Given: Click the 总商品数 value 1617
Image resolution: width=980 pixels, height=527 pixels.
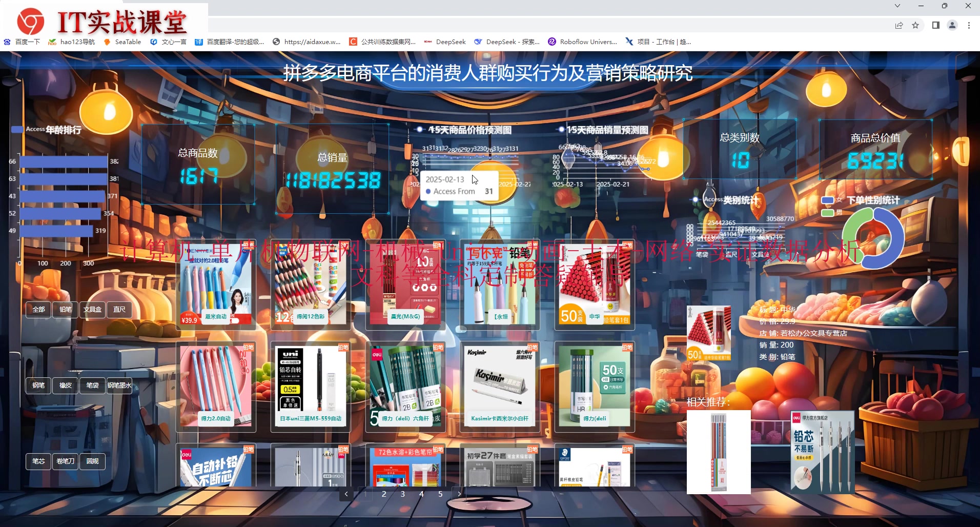Looking at the screenshot, I should tap(199, 177).
